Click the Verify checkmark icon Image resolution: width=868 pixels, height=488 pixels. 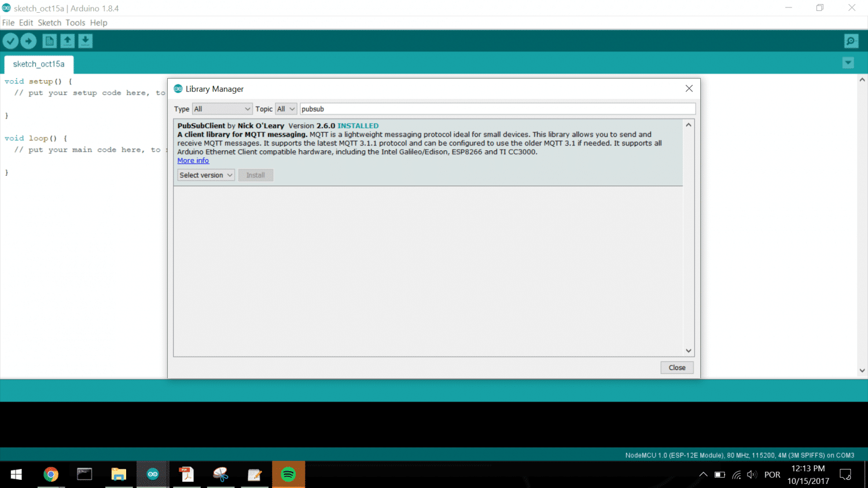pyautogui.click(x=10, y=41)
